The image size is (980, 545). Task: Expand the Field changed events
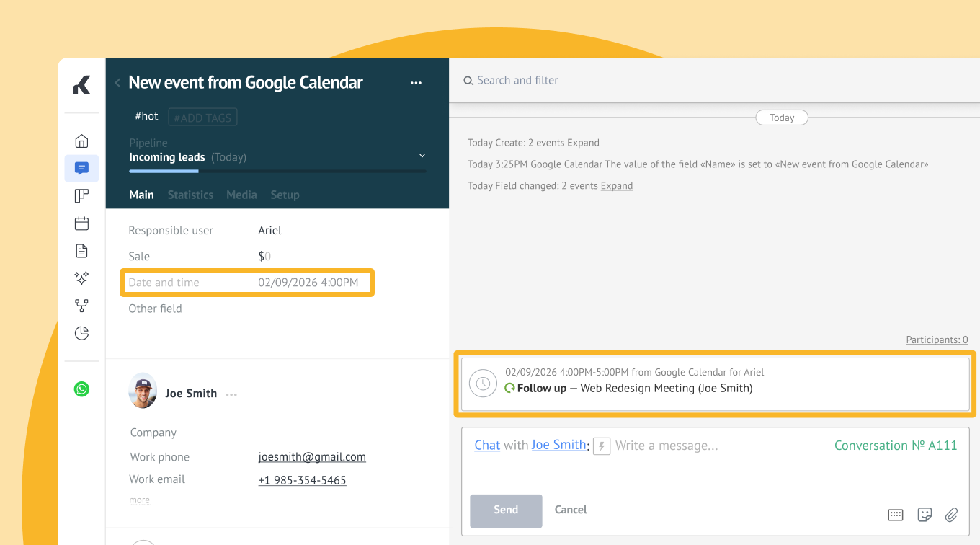(617, 186)
